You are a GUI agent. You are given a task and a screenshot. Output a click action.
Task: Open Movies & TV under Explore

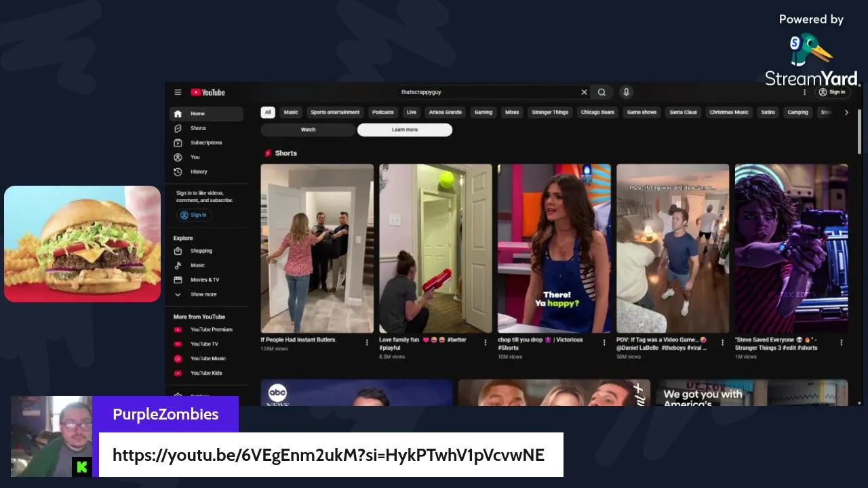click(206, 279)
